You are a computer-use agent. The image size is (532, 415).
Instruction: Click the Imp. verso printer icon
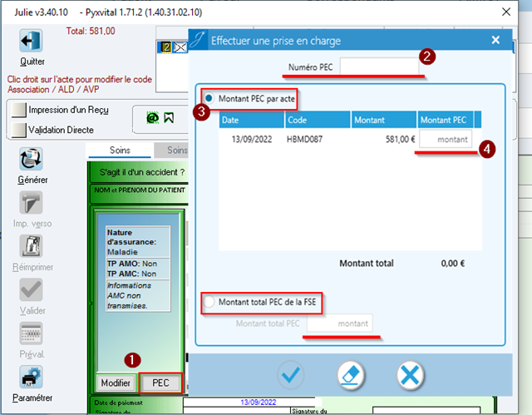click(31, 203)
